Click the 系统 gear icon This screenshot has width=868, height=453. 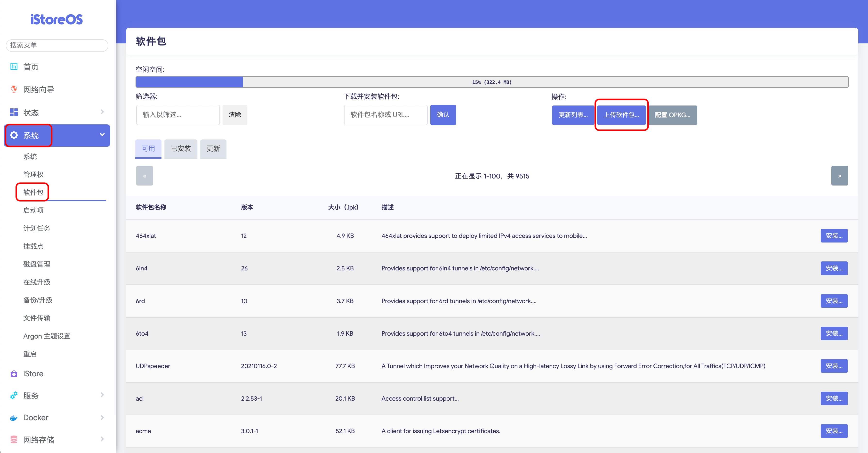(x=14, y=135)
